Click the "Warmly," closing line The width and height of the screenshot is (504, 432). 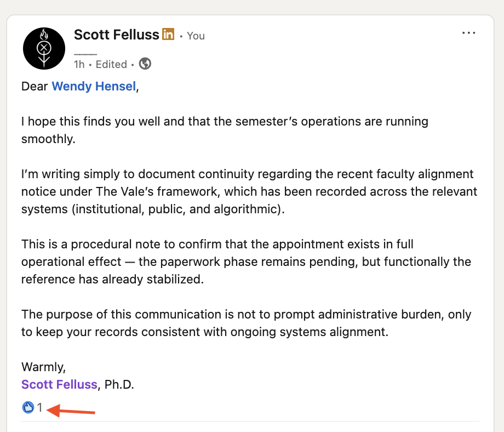click(43, 366)
